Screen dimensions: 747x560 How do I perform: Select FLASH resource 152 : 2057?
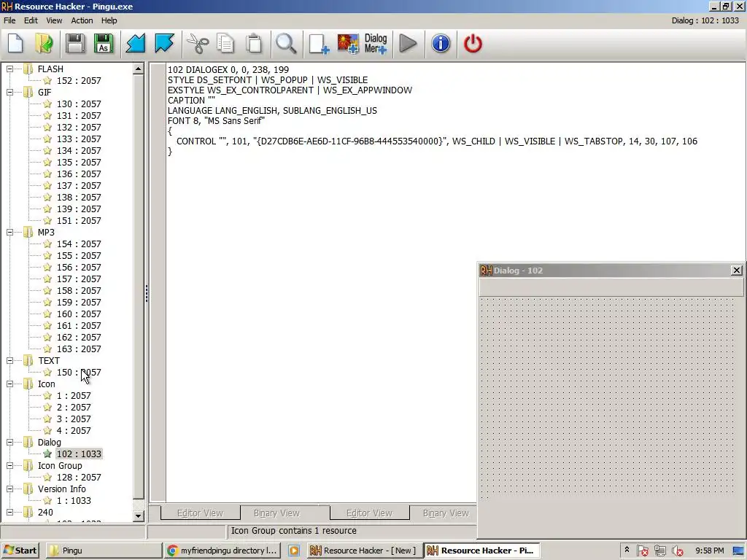point(79,81)
